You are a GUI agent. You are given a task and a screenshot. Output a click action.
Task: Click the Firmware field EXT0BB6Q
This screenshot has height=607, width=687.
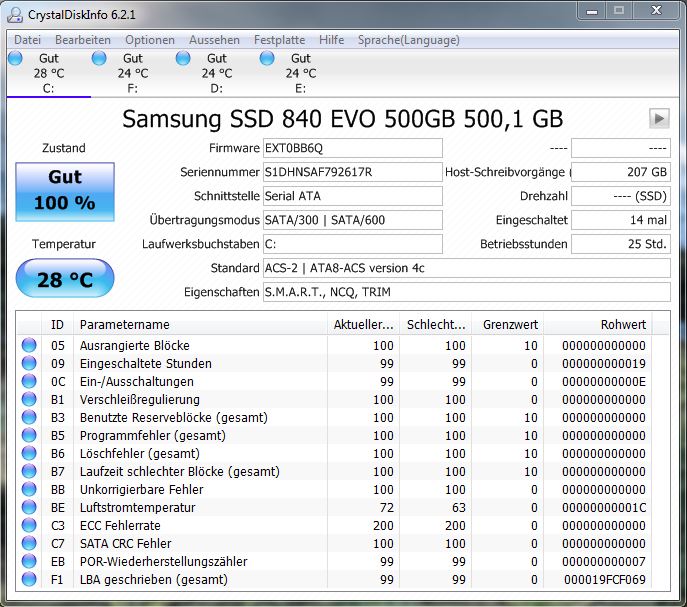353,148
